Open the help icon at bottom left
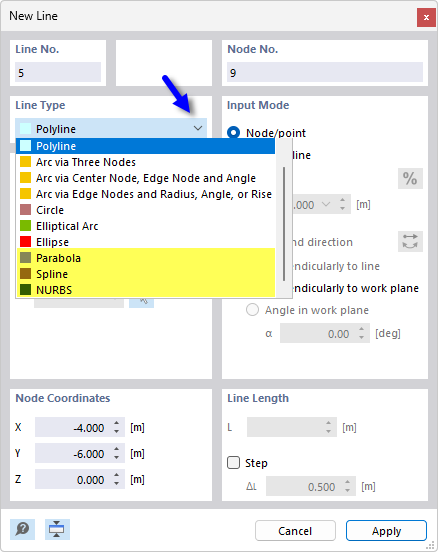Viewport: 438px width, 552px height. (x=22, y=529)
